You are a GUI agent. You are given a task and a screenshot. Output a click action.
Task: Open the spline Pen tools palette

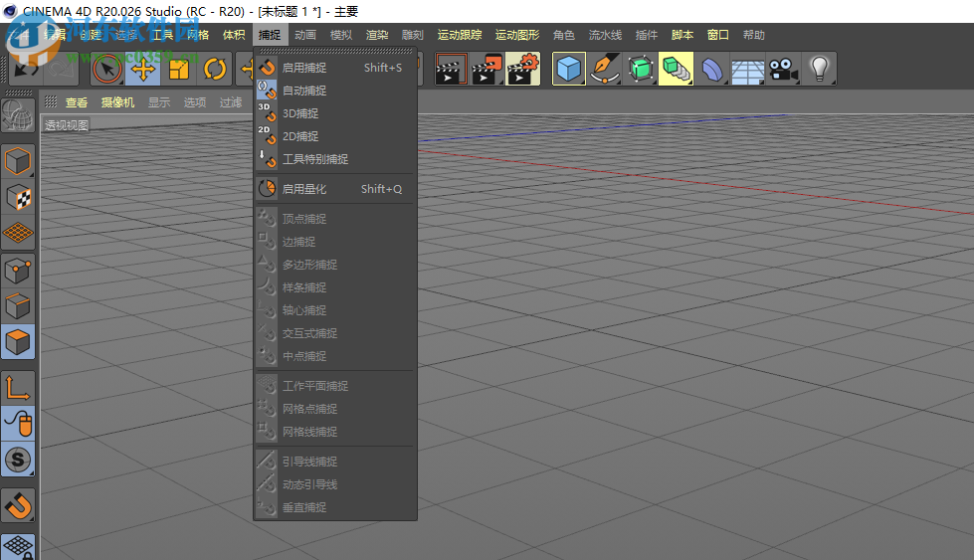[605, 69]
